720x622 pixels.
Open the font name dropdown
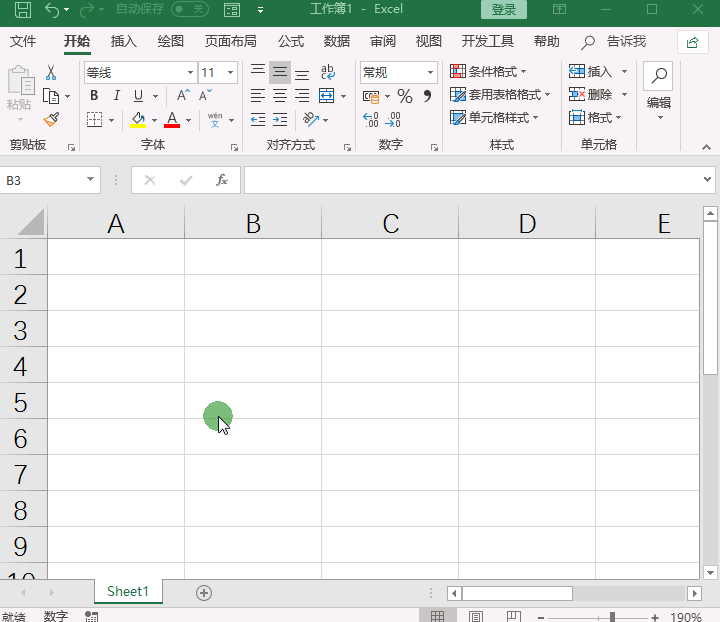point(190,73)
